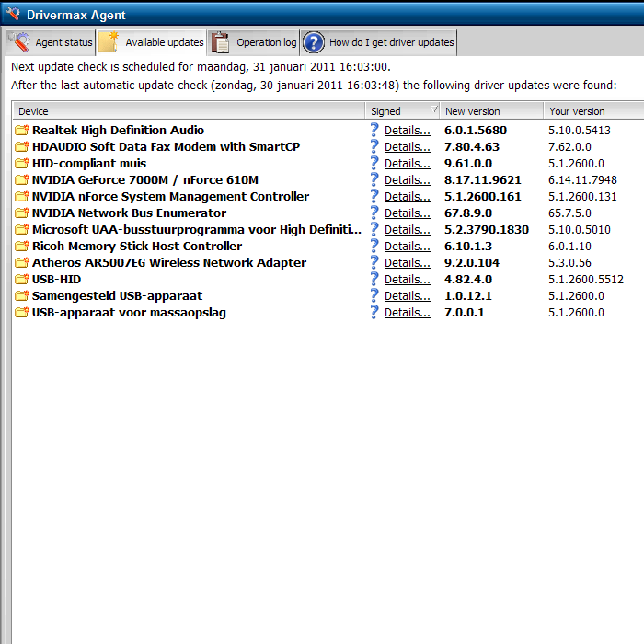Click the sort arrow in Signed header
The image size is (644, 644).
pyautogui.click(x=433, y=109)
